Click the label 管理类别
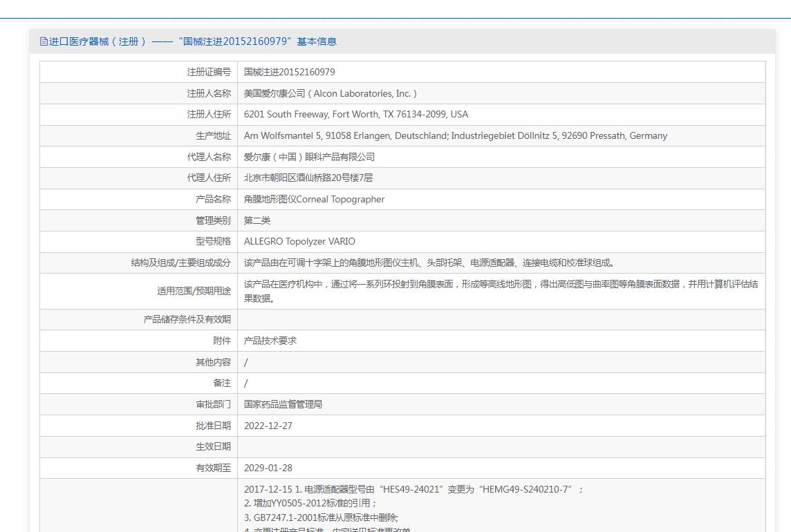Screen dimensions: 791x532 click(x=214, y=220)
